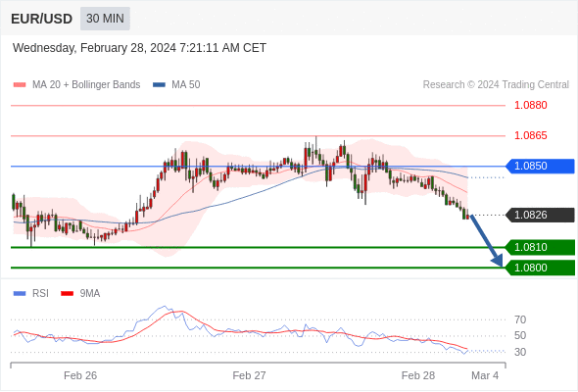This screenshot has width=578, height=392.
Task: Select the MA 50 legend label
Action: tap(186, 85)
